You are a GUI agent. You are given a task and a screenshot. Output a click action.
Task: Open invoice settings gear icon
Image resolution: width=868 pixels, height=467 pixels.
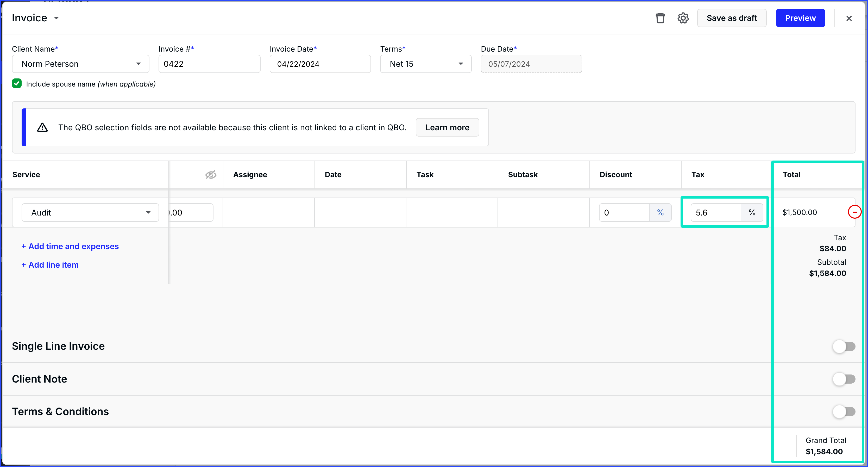pos(683,18)
